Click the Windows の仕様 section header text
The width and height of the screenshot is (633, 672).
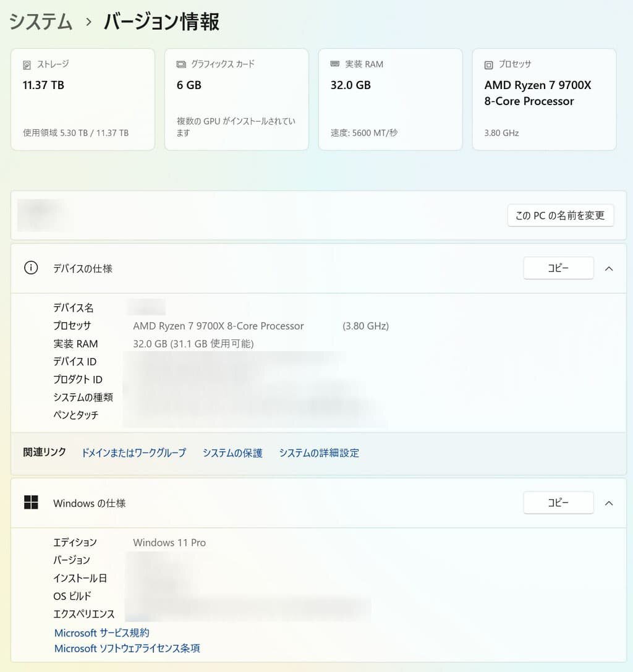pos(89,503)
